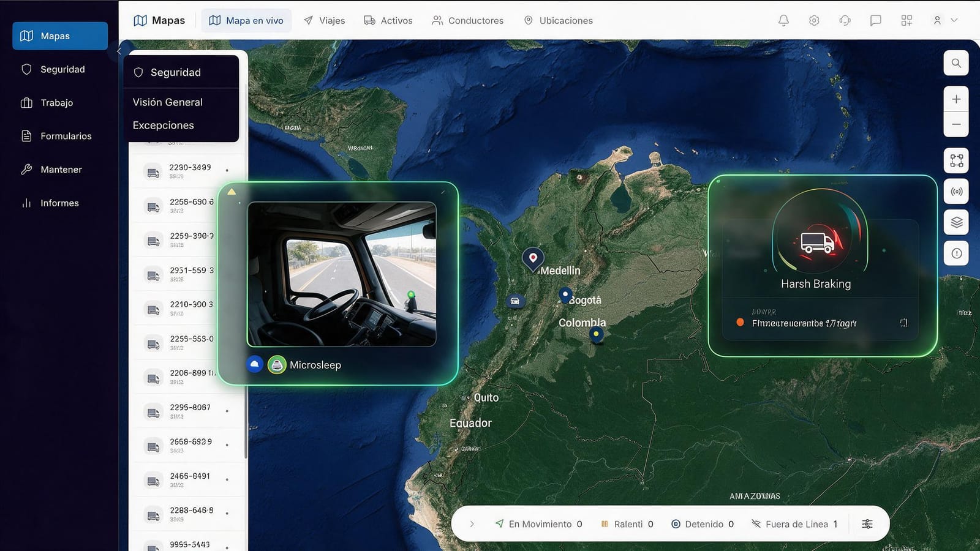Click the vehicle marker west of Bogotá
The image size is (980, 551).
pos(515,301)
